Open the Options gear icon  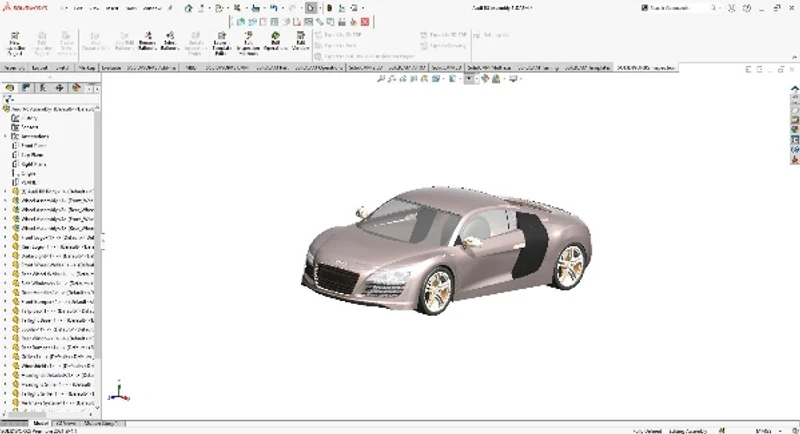354,8
